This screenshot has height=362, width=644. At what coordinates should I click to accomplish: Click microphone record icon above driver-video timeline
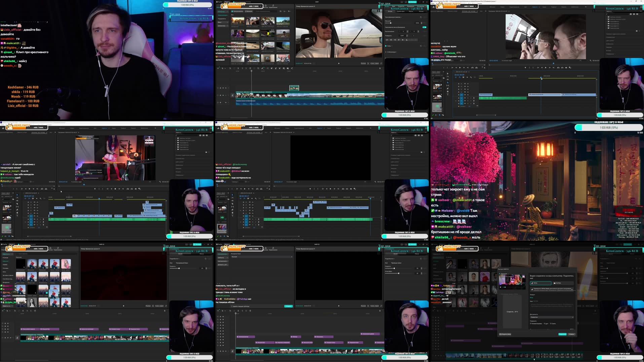(380, 68)
